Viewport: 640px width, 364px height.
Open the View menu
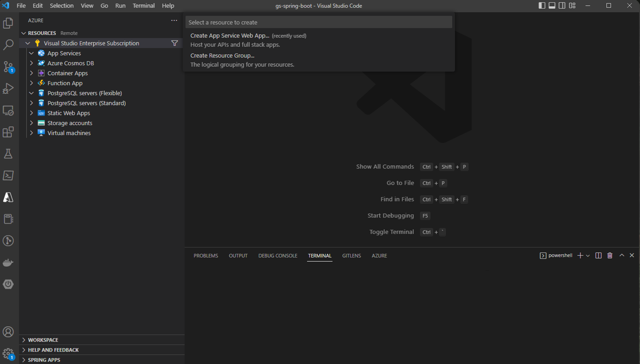87,6
